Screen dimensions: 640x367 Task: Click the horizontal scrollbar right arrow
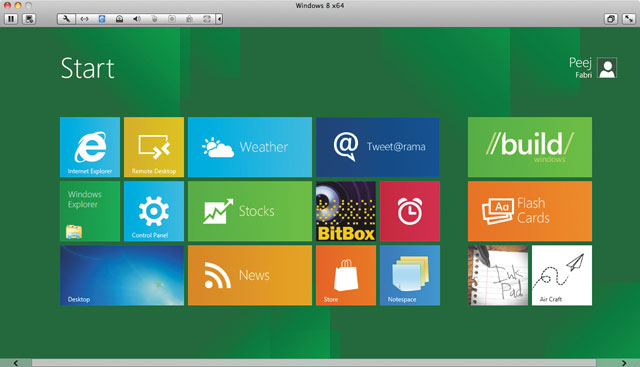pyautogui.click(x=624, y=363)
